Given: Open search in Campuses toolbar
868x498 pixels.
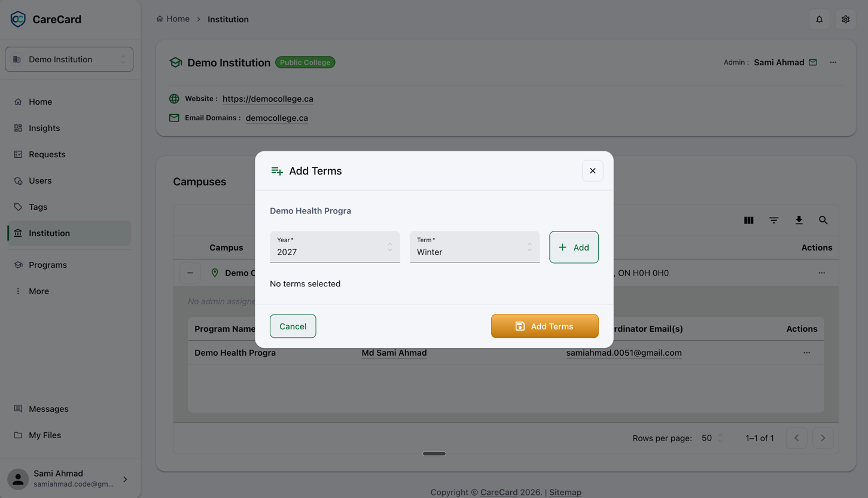Looking at the screenshot, I should (x=824, y=221).
